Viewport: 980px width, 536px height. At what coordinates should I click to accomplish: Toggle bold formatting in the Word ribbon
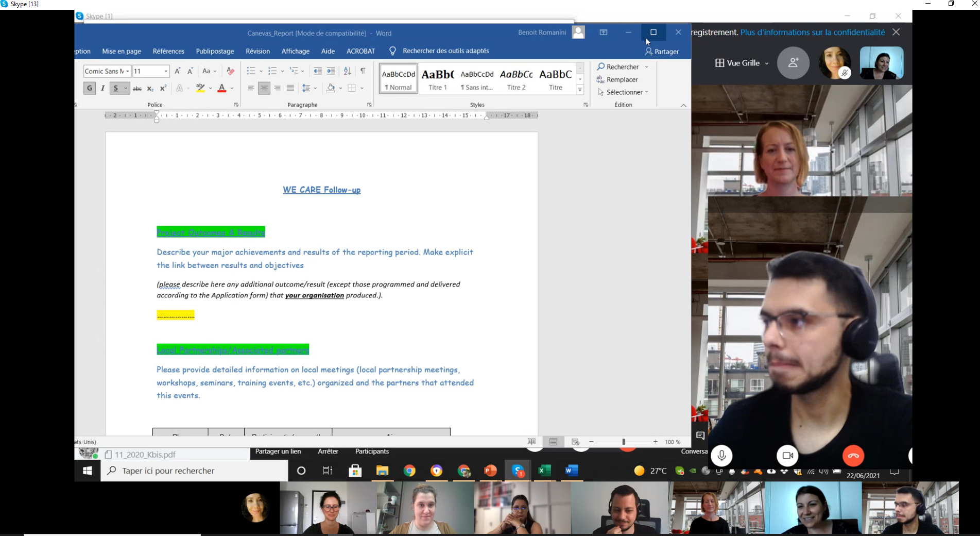(90, 88)
